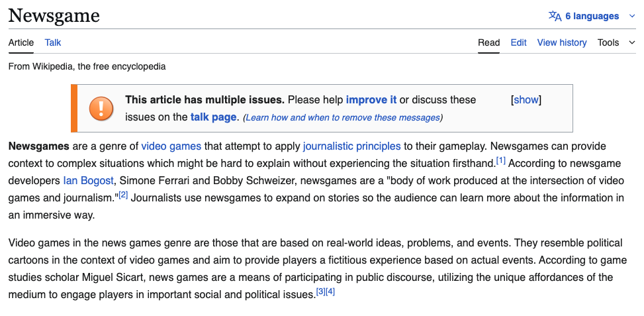Viewport: 644px width, 316px height.
Task: Click the orange warning exclamation icon
Action: click(x=101, y=108)
